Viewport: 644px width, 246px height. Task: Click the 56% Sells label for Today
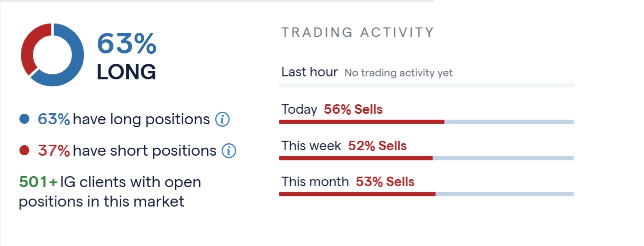[x=353, y=109]
